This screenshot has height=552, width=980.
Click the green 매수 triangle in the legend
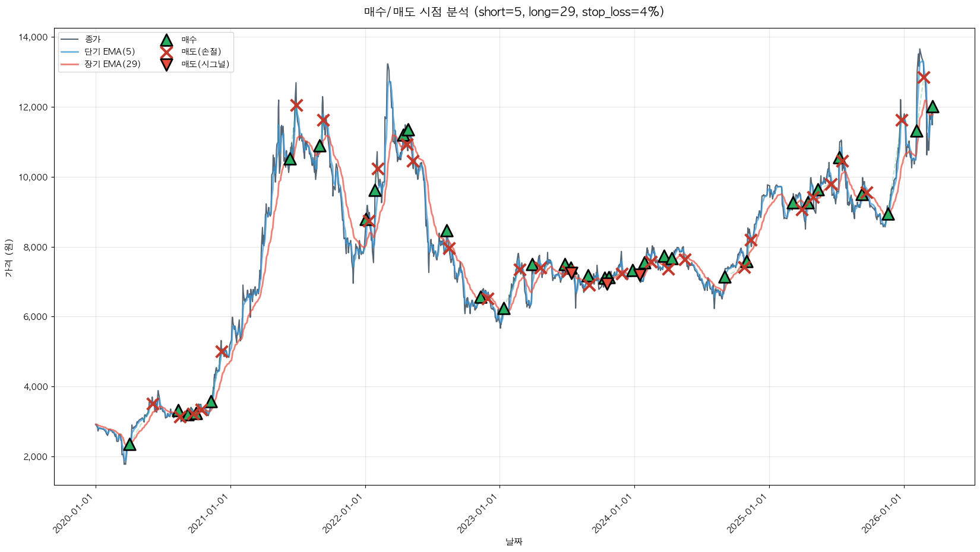[x=166, y=40]
